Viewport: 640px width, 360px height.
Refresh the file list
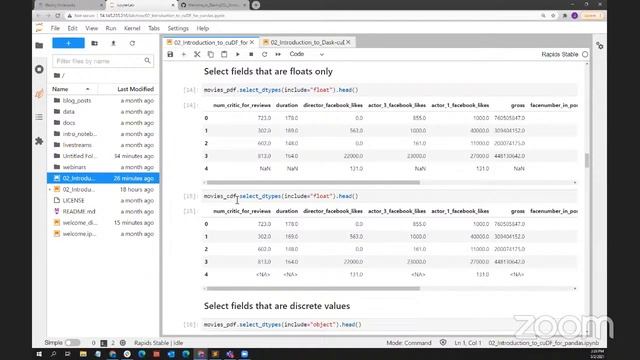coord(132,43)
